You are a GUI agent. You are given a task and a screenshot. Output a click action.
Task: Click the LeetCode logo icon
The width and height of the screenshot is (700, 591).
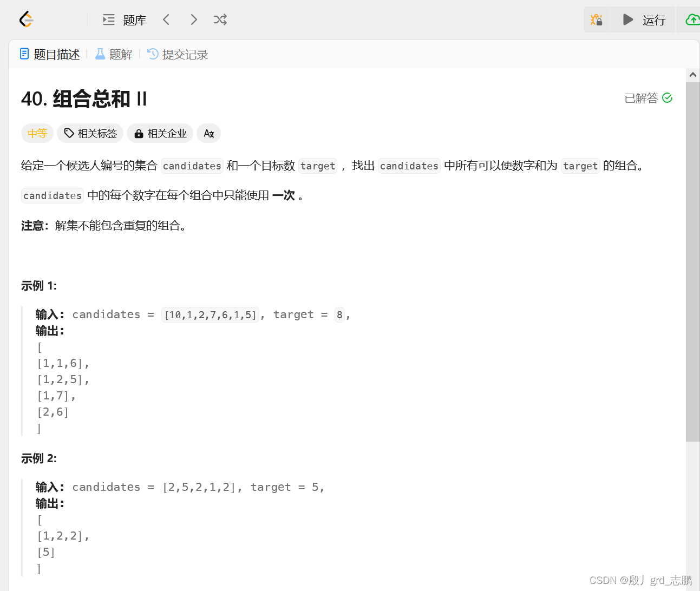pos(27,19)
